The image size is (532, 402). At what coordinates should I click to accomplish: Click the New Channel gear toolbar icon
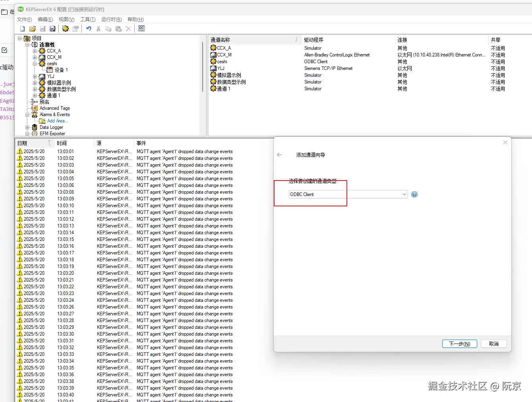click(66, 29)
